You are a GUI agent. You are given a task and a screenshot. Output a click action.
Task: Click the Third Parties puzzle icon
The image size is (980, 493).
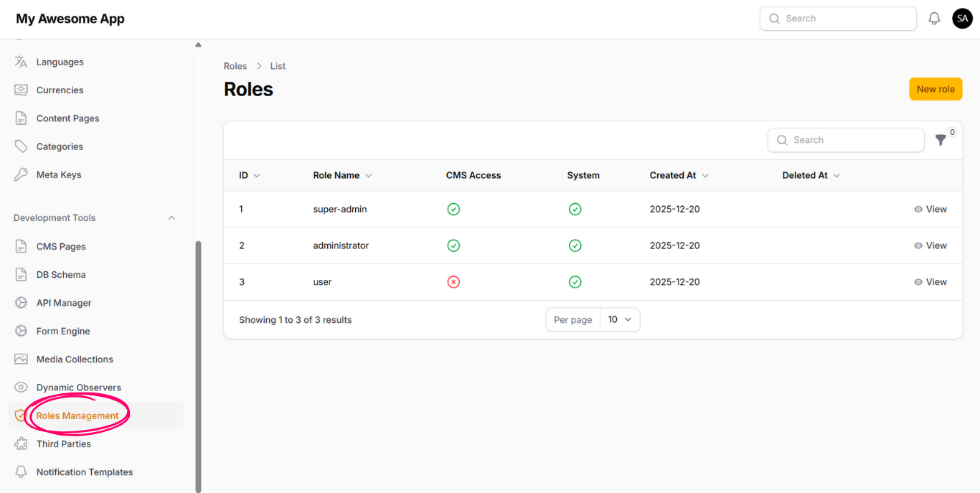[x=21, y=444]
